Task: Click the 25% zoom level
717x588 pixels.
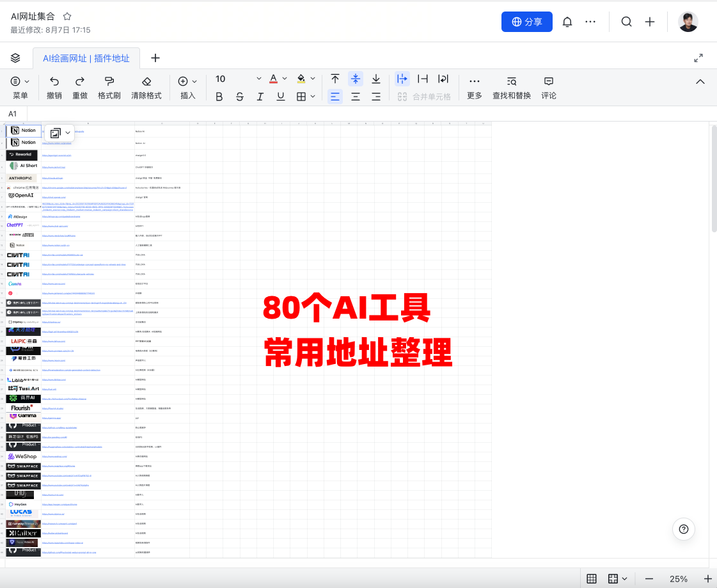Action: coord(679,579)
